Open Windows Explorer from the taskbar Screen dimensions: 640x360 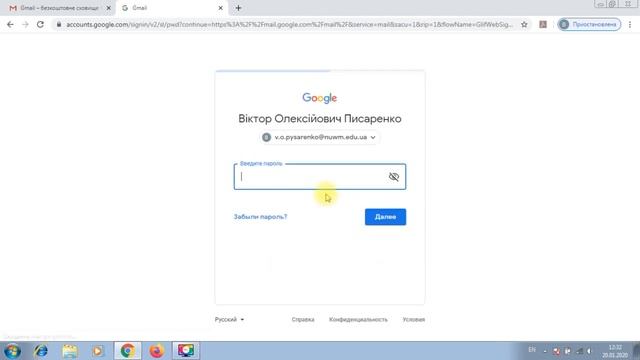70,351
